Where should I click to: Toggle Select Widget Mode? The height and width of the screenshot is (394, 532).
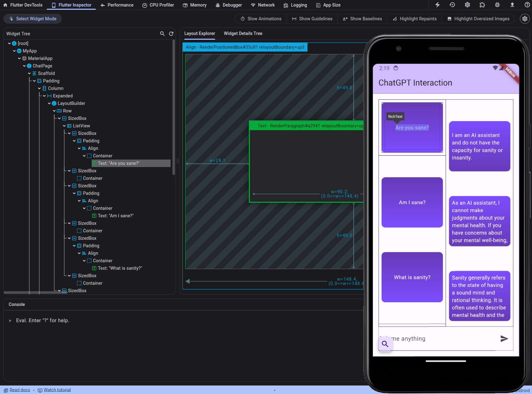[32, 19]
